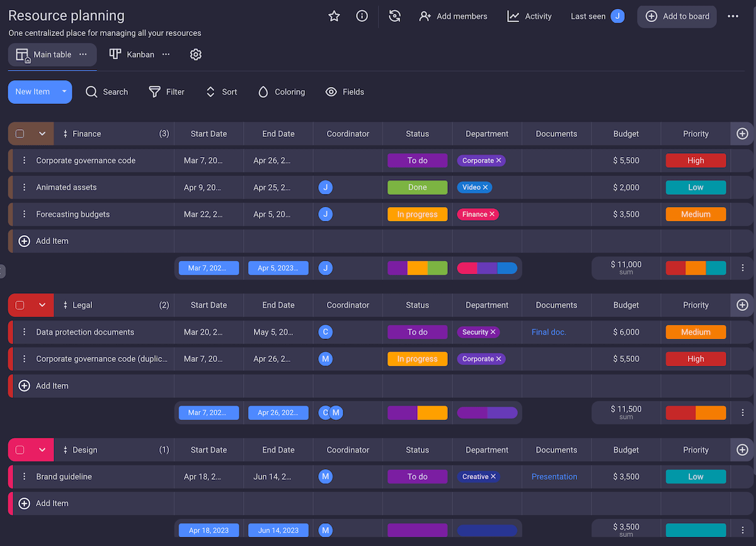The width and height of the screenshot is (756, 546).
Task: Toggle the Fields visibility eye
Action: [331, 92]
